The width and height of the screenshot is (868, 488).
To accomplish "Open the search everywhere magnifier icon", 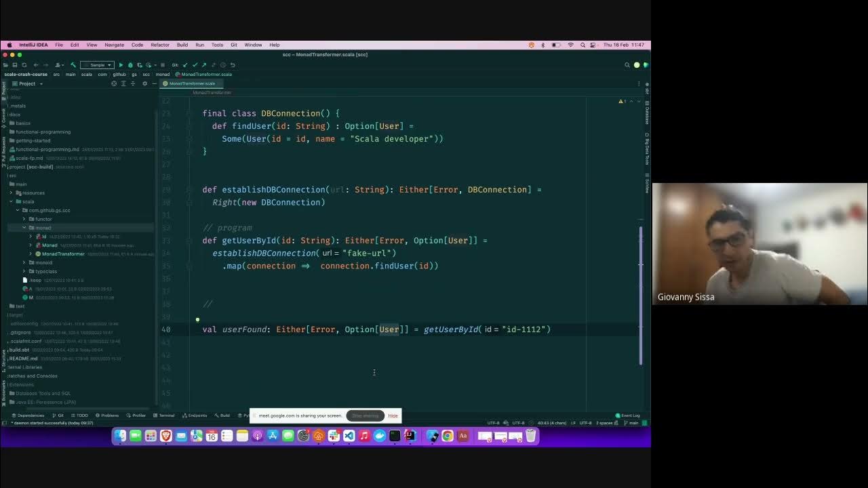I will point(627,64).
